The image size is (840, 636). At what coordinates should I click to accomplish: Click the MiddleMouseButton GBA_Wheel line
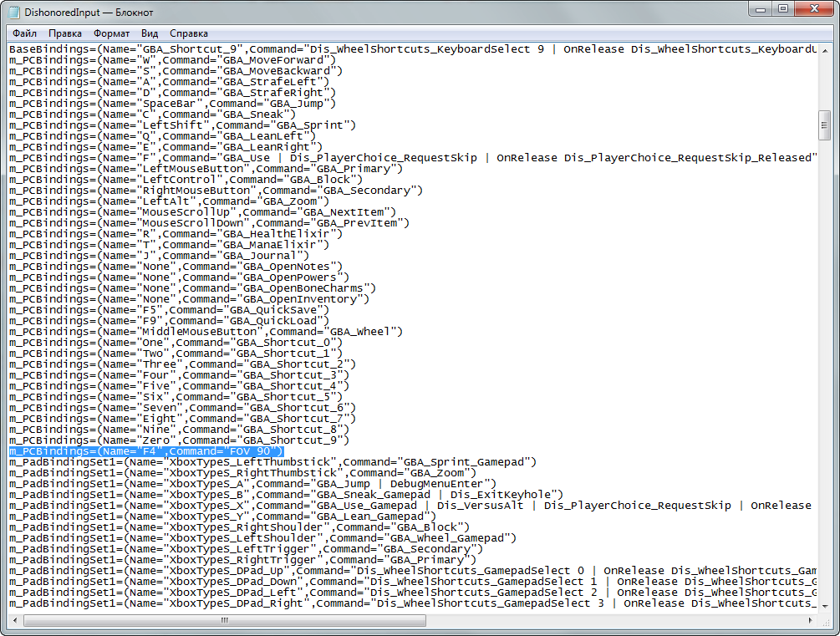click(x=206, y=331)
